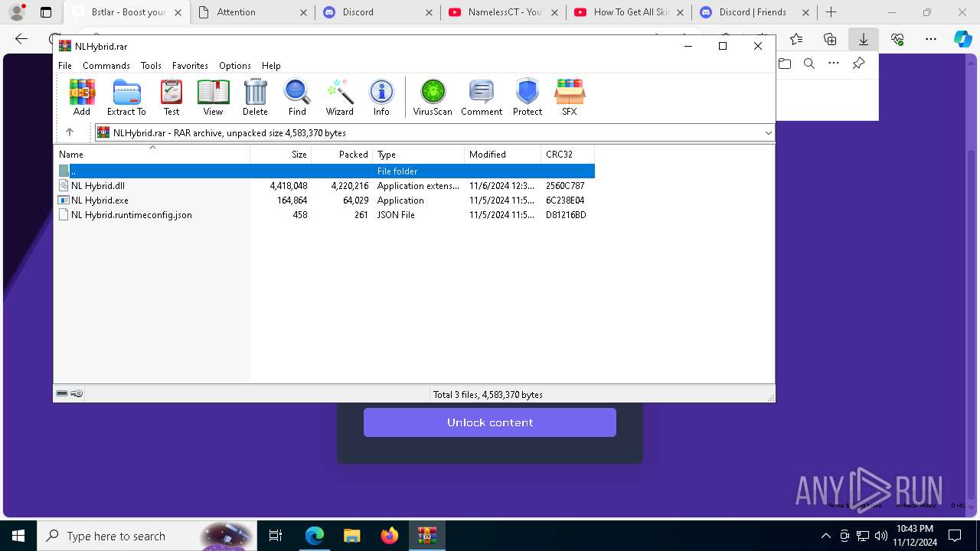This screenshot has width=980, height=551.
Task: Sort files by CRC32 column
Action: [x=568, y=155]
